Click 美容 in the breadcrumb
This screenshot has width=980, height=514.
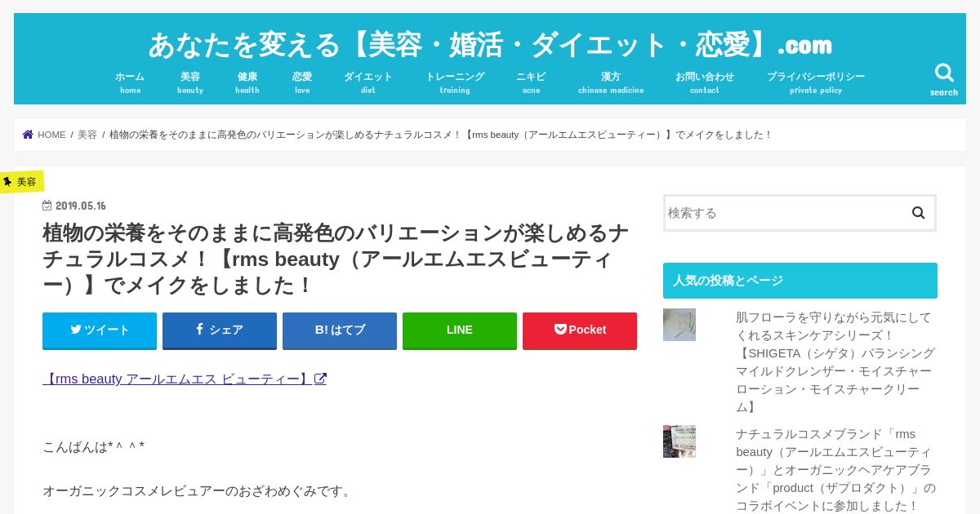(x=87, y=135)
